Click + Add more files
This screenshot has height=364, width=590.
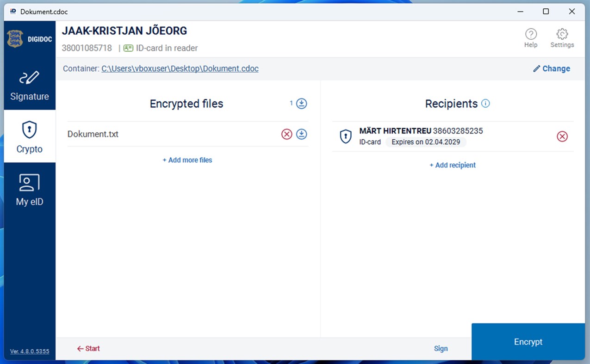187,160
